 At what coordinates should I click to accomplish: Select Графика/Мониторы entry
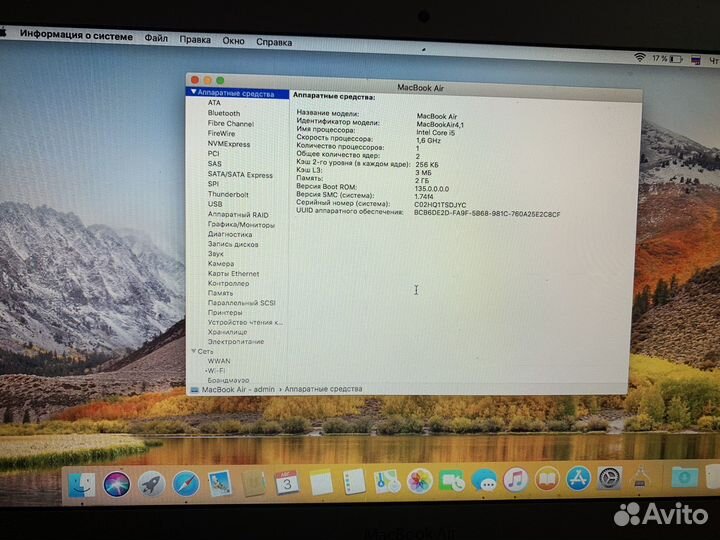[x=241, y=225]
